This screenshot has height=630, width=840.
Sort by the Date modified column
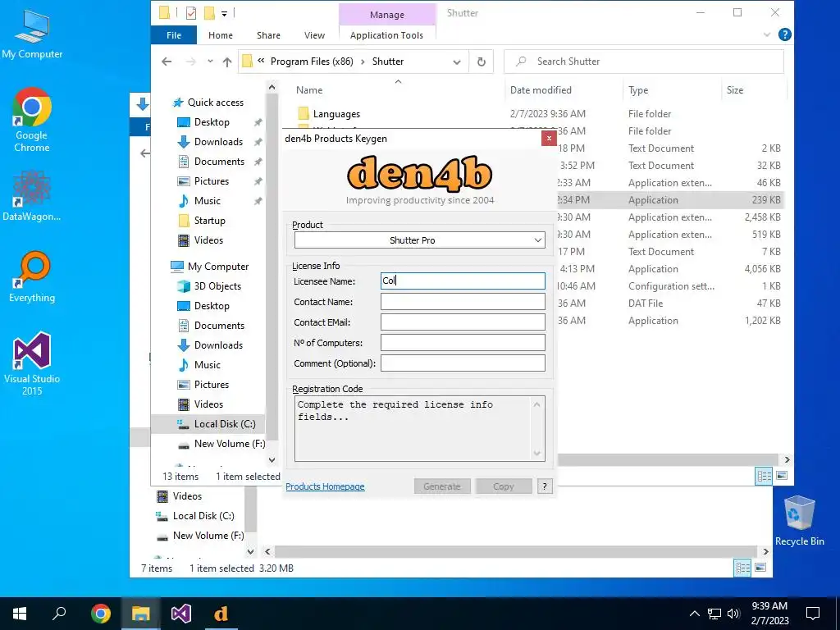(541, 90)
